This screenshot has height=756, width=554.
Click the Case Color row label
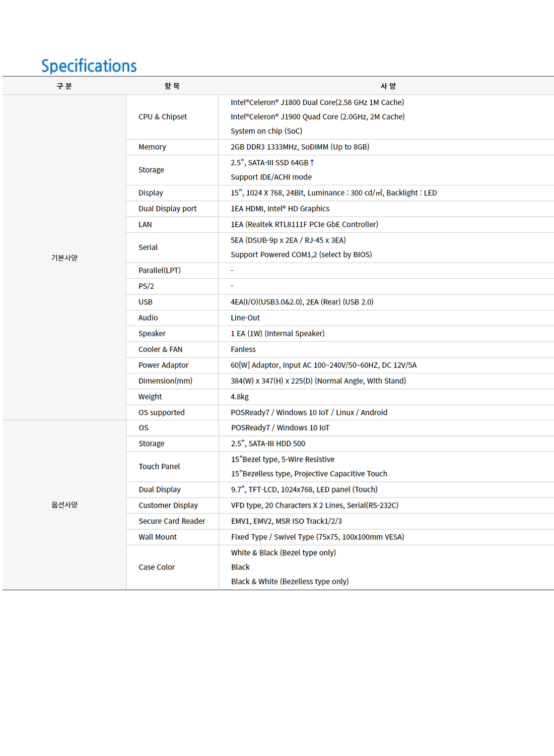point(157,567)
